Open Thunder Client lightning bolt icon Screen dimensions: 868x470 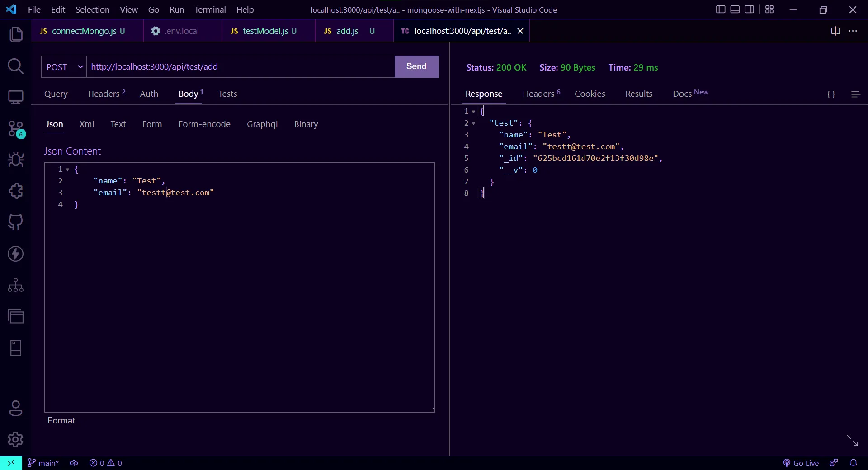pyautogui.click(x=16, y=254)
